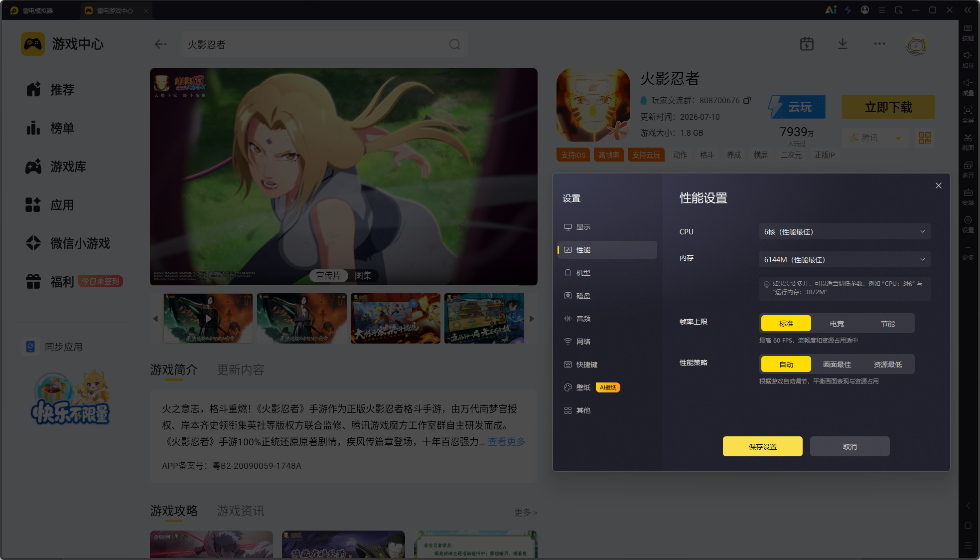Click the 更多 link for guides
This screenshot has height=560, width=980.
(526, 513)
